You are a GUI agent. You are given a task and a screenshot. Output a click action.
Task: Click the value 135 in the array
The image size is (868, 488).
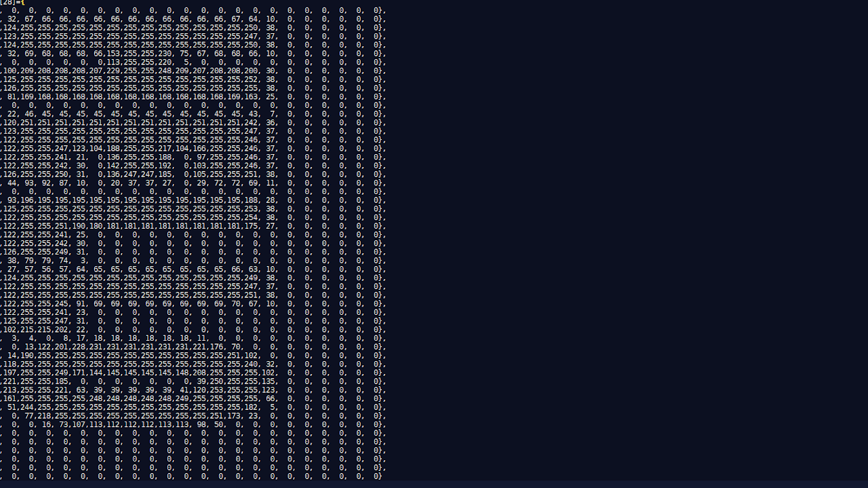coord(269,381)
